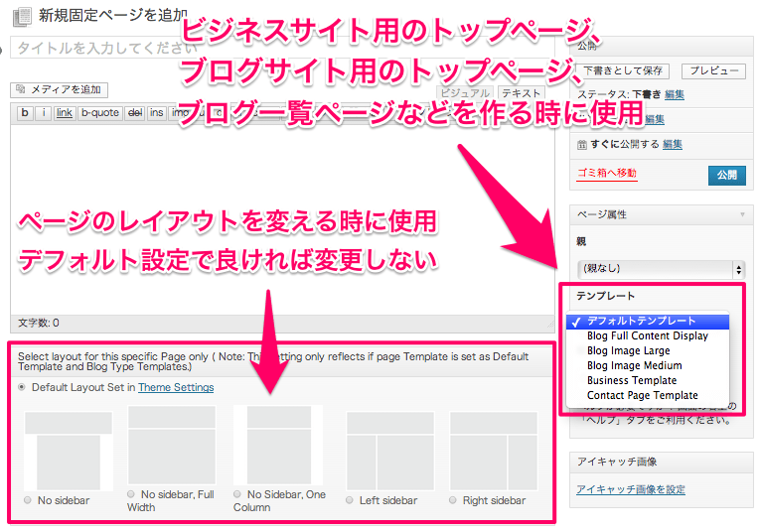Viewport: 760px width, 532px height.
Task: Select No Sidebar, One Column radio button
Action: 237,494
